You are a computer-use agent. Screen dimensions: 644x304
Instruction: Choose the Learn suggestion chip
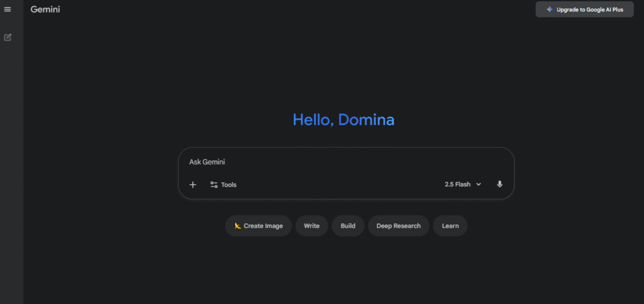[x=450, y=226]
